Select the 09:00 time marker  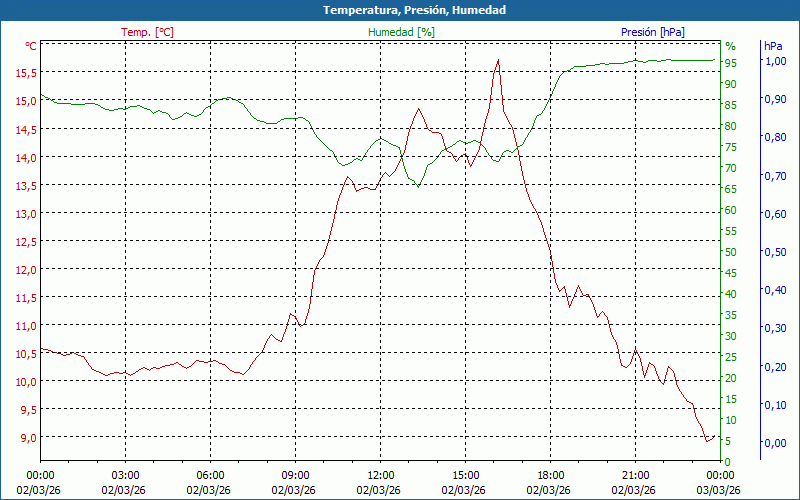(x=295, y=475)
